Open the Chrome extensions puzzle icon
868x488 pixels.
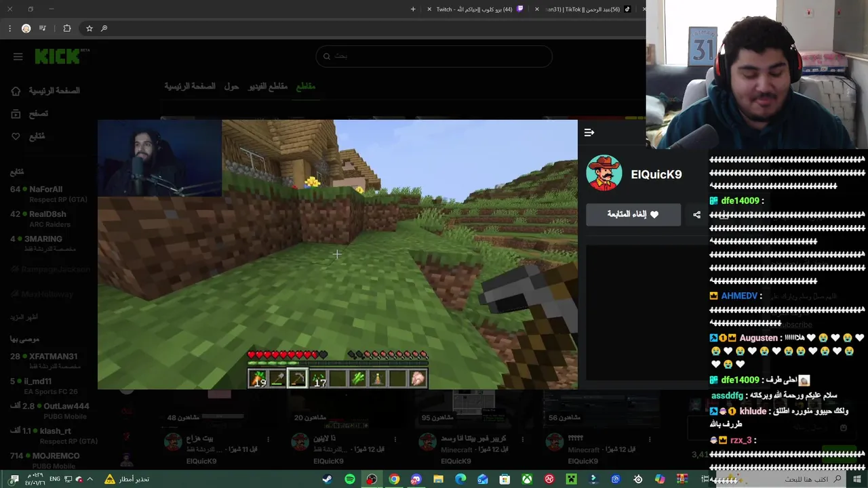[x=66, y=28]
